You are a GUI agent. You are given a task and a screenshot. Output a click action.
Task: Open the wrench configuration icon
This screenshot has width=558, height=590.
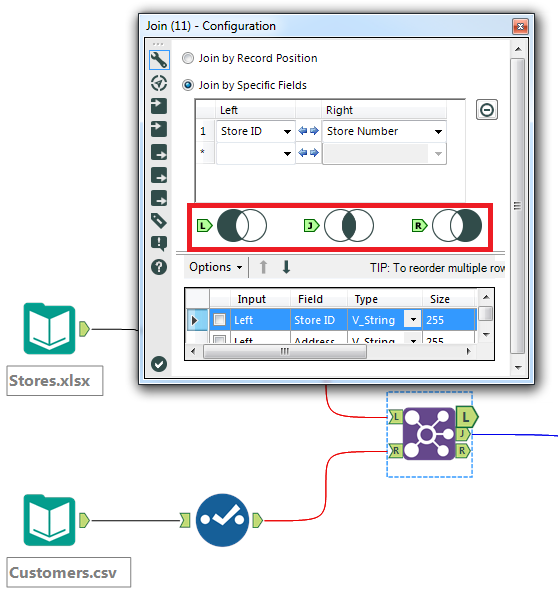pyautogui.click(x=159, y=60)
